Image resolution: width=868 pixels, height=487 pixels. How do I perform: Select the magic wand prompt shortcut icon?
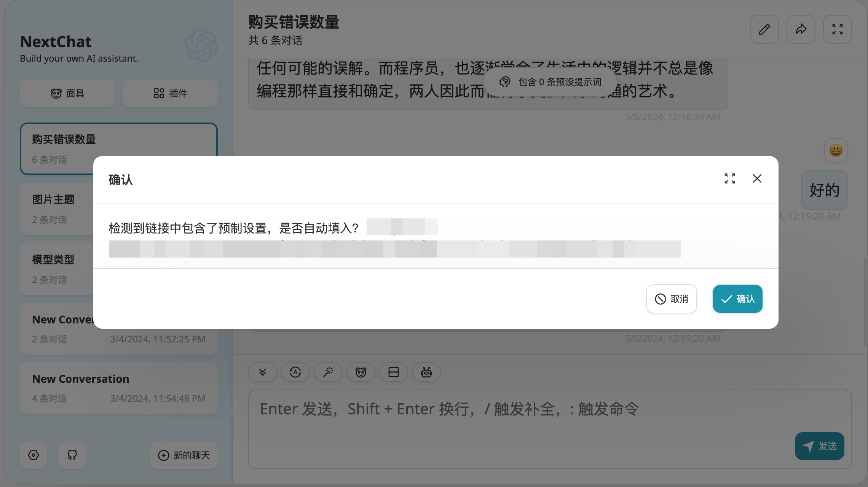coord(328,372)
